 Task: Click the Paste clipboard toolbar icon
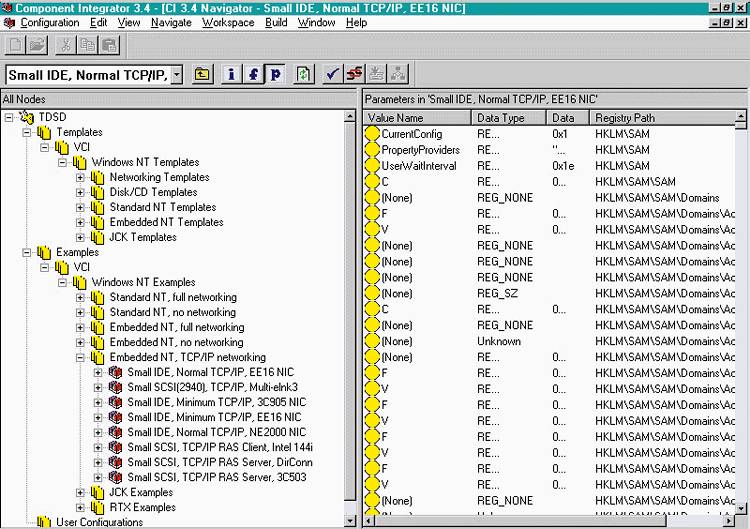(109, 45)
